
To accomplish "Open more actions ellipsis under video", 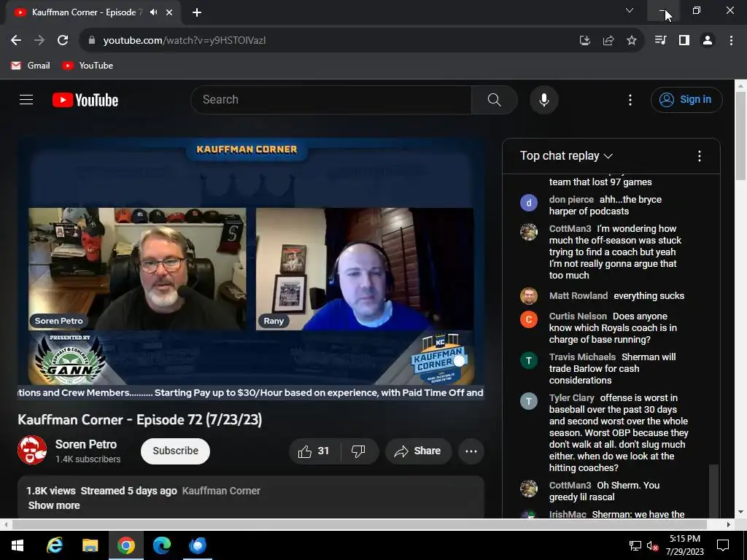I will pos(471,451).
